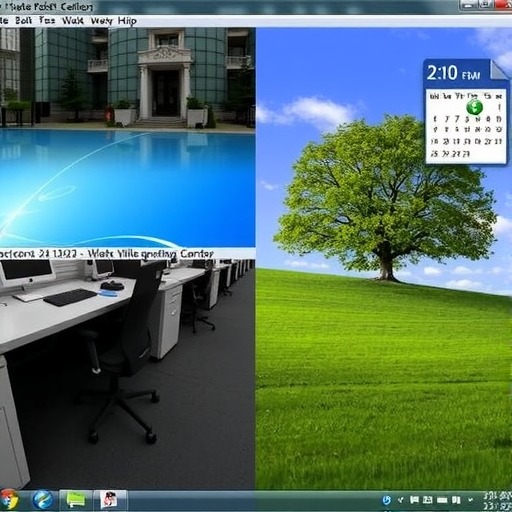512x512 pixels.
Task: Click the green globe in the calendar gadget
Action: (475, 107)
